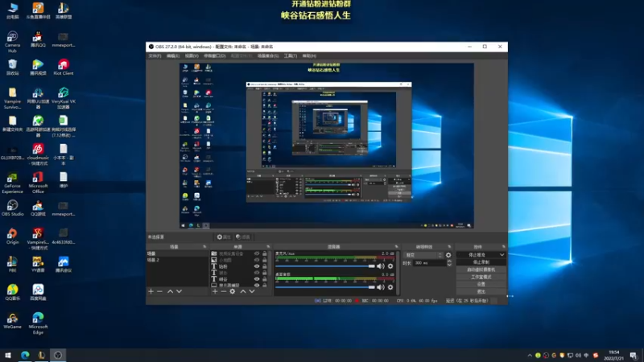The image size is (644, 362).
Task: Click the 退出 exit button
Action: [x=481, y=291]
